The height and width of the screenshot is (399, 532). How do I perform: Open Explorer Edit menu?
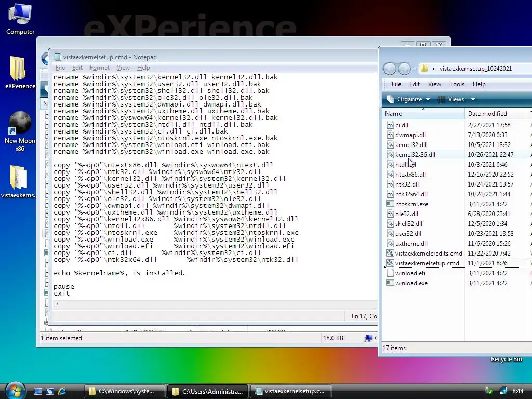(414, 84)
